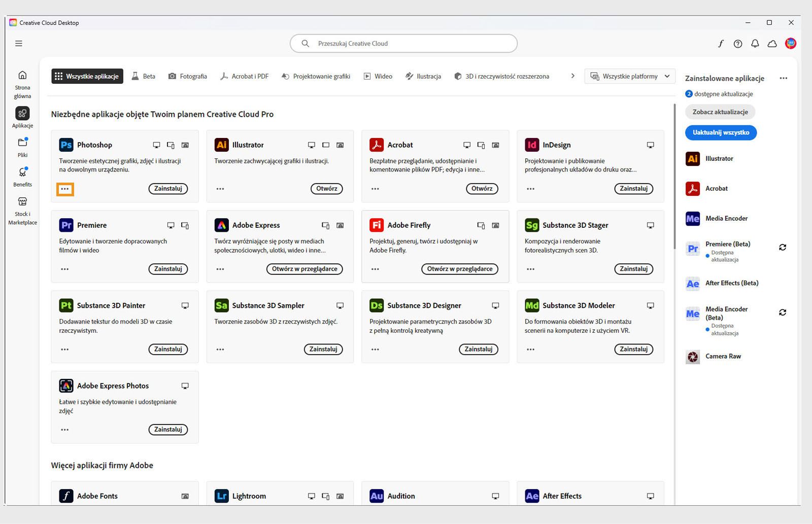Click Otwórz w przeglądarce for Adobe Firefly
This screenshot has height=524, width=812.
tap(460, 269)
